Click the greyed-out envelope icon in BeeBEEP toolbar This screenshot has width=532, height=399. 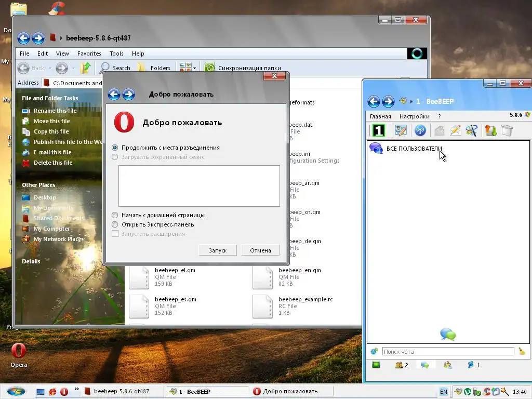click(440, 130)
